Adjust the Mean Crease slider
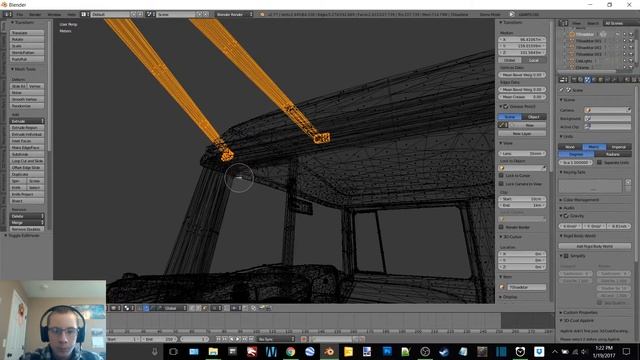This screenshot has height=360, width=640. pyautogui.click(x=522, y=97)
